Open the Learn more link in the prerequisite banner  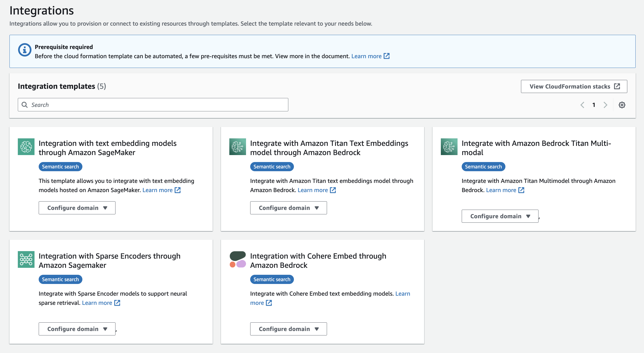370,56
